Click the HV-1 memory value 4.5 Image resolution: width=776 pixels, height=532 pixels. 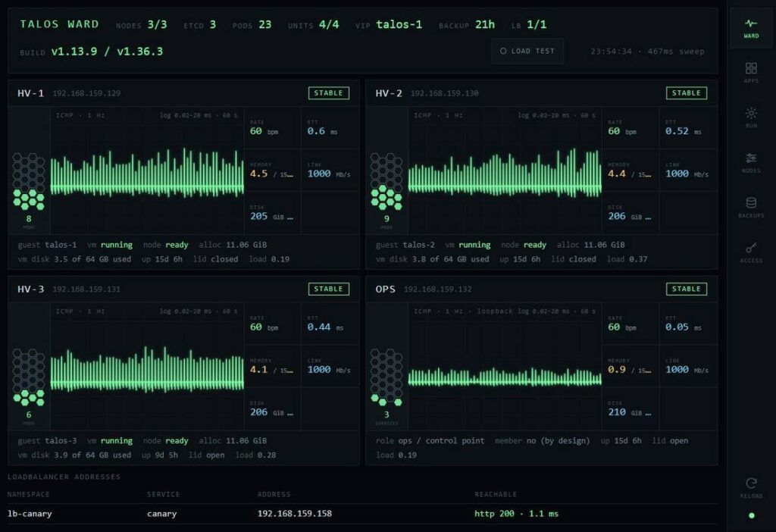click(x=258, y=174)
